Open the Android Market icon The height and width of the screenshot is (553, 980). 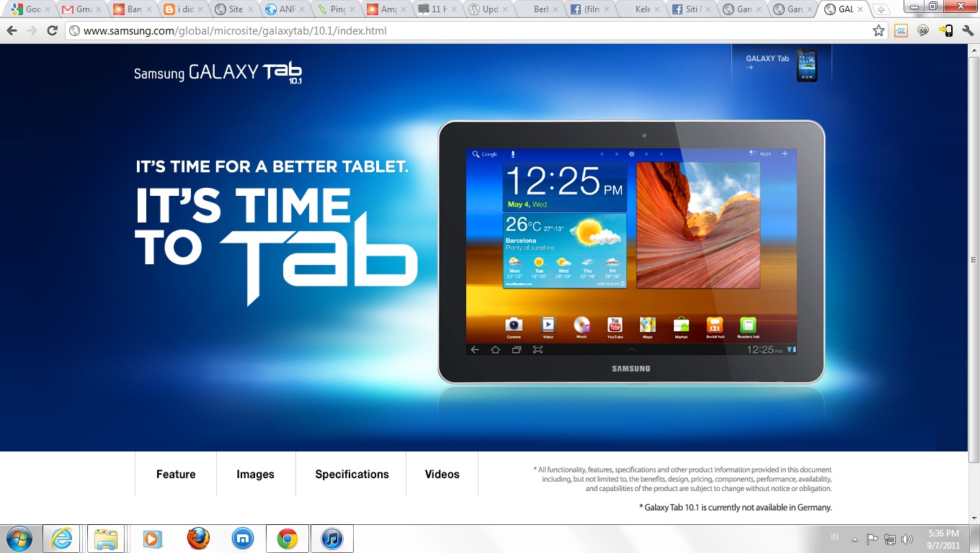681,325
